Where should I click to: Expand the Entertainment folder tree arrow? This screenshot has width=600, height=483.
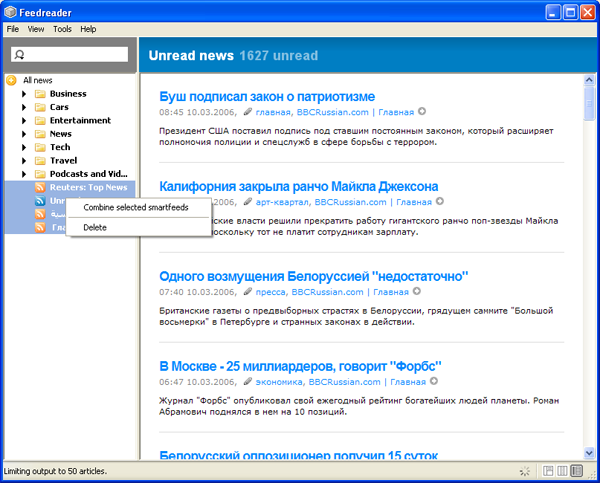(x=24, y=121)
